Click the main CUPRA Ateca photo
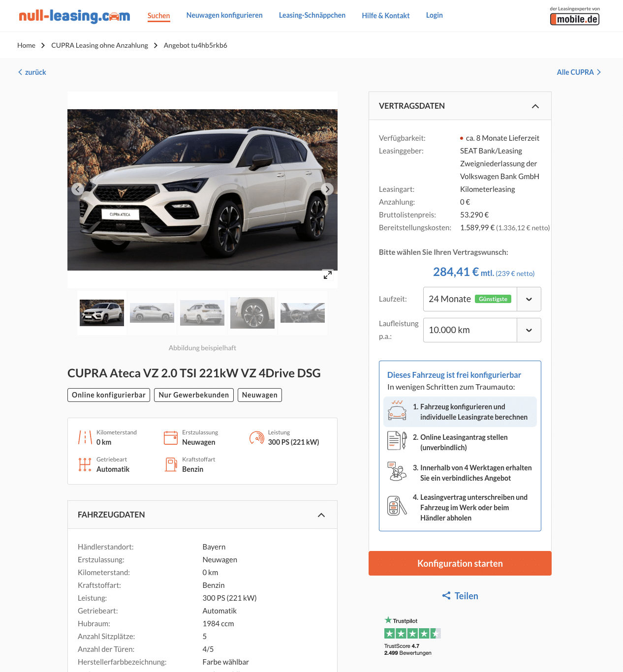The width and height of the screenshot is (623, 672). (202, 190)
